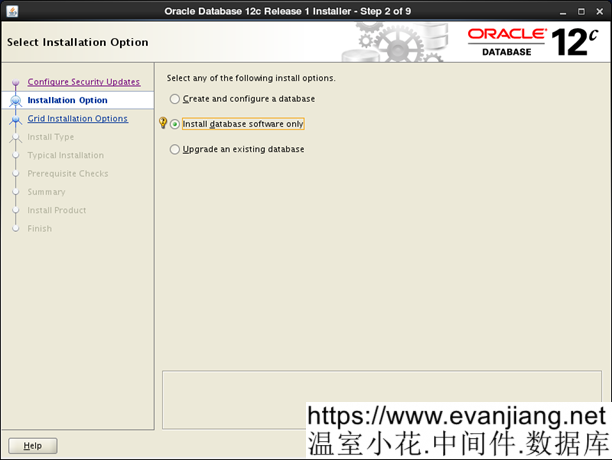This screenshot has width=612, height=460.
Task: Click the Configure Security Updates step marker icon
Action: pos(15,83)
